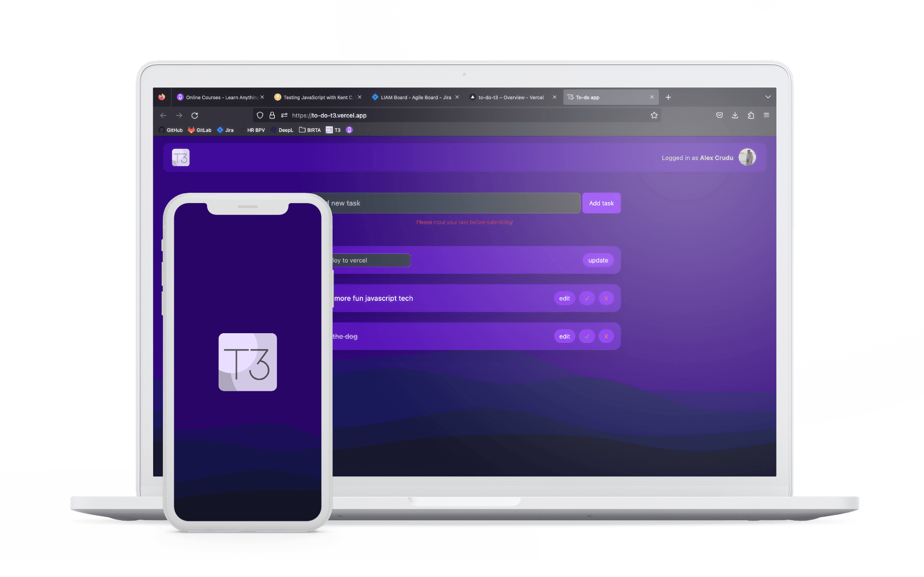Click the Jira bookmark in browser toolbar
924x577 pixels.
[x=228, y=130]
